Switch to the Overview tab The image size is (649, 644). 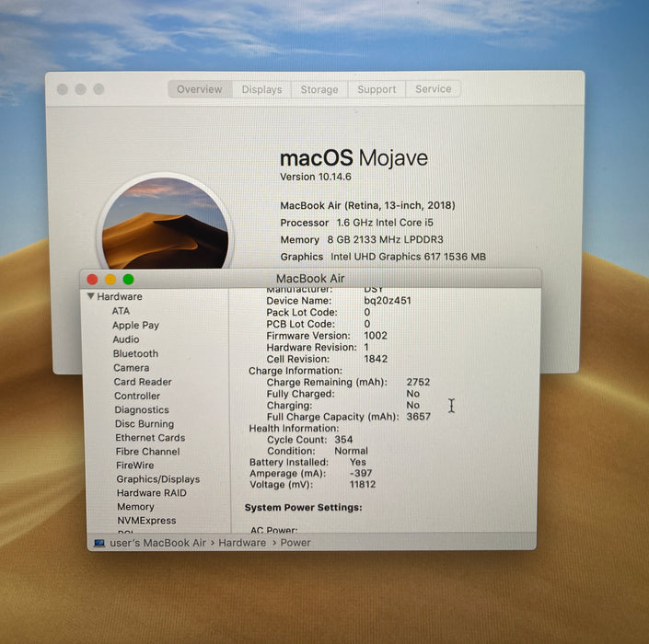[200, 89]
